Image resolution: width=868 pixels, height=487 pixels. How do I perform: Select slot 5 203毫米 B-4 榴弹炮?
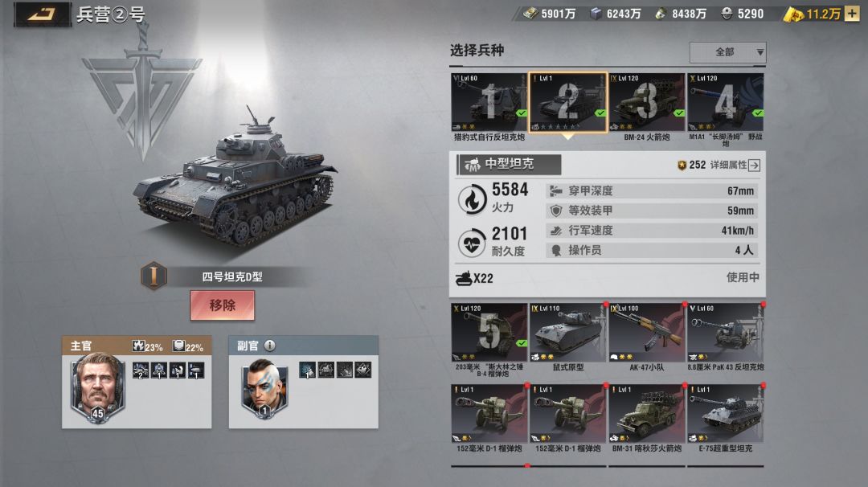point(489,333)
